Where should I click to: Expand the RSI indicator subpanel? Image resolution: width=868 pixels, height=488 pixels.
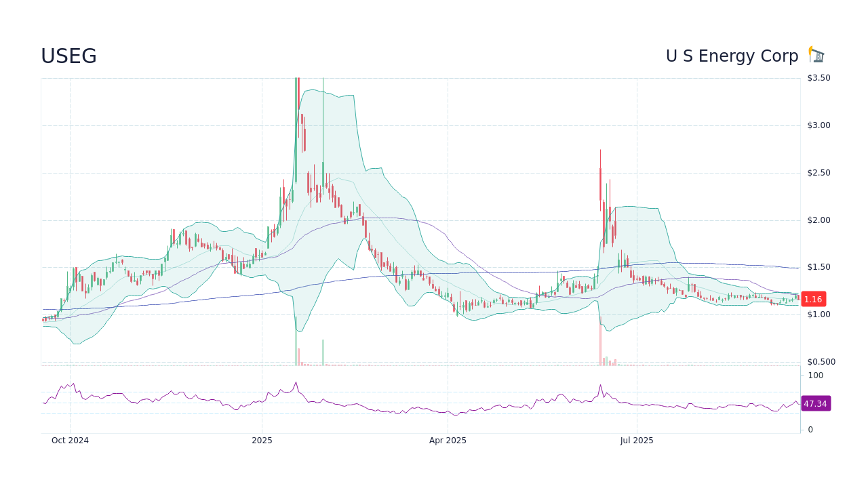pos(420,400)
